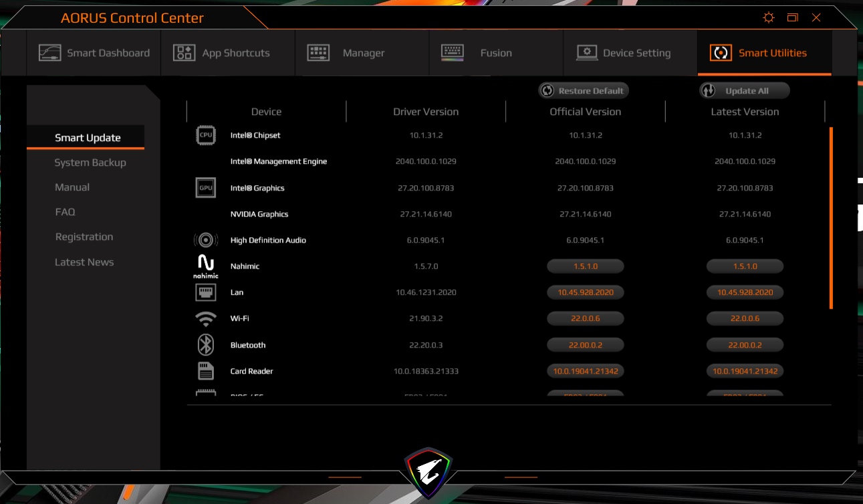The image size is (863, 504).
Task: Click Lan driver version 10.46.1231.2020
Action: 426,292
